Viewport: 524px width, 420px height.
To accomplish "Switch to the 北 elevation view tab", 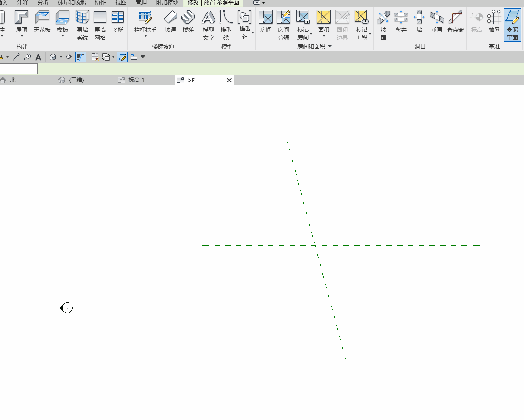I will click(13, 80).
